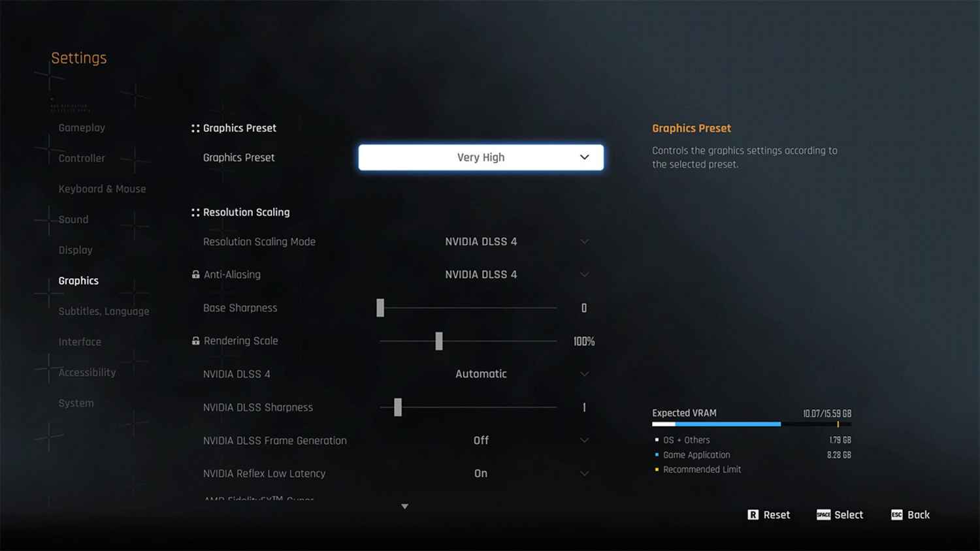Image resolution: width=980 pixels, height=551 pixels.
Task: Click the ESC key icon next to Back
Action: point(896,515)
